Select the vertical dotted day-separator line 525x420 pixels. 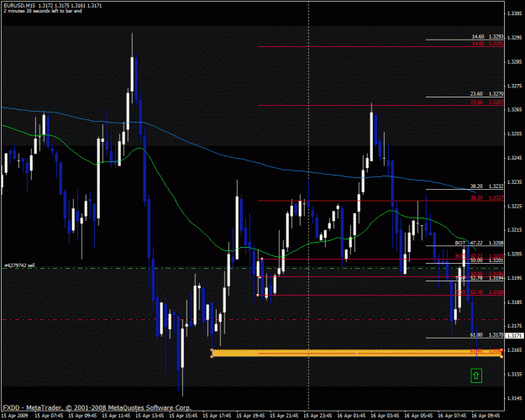(x=308, y=206)
